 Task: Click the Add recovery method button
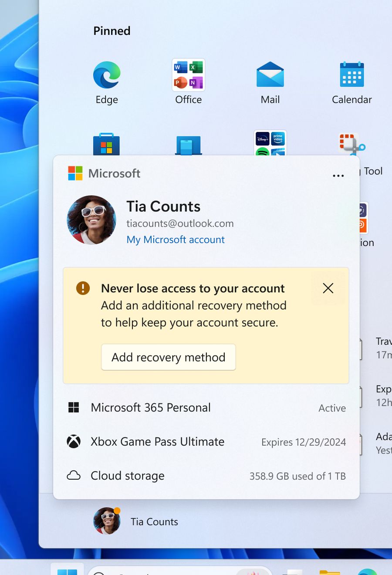[x=169, y=357]
